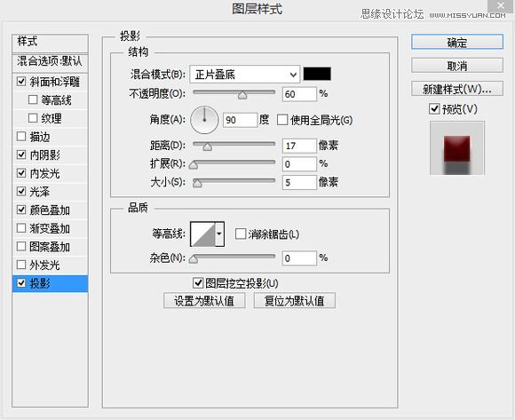Uncheck the 投影 effect checkbox
Viewport: 515px width, 420px height.
pyautogui.click(x=21, y=282)
